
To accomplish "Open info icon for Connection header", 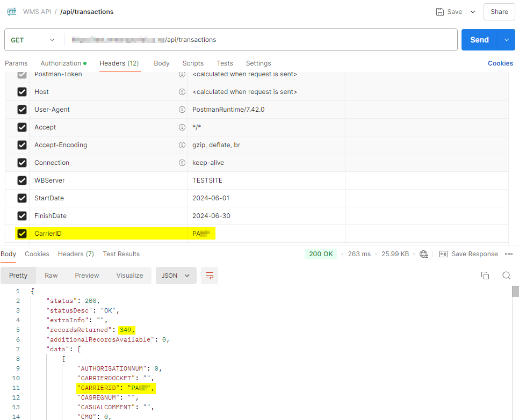I will (182, 163).
